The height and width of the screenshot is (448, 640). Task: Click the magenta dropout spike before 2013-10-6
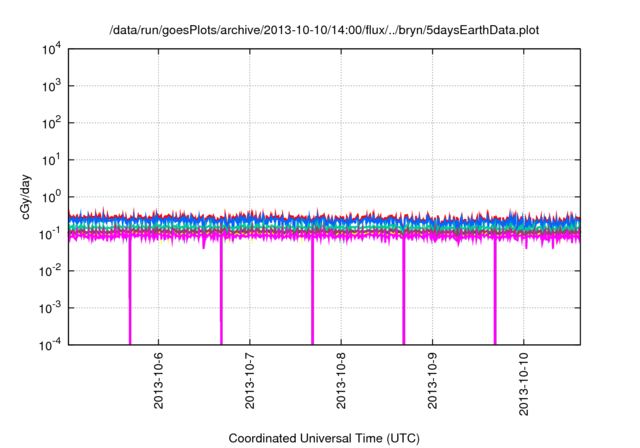(130, 292)
